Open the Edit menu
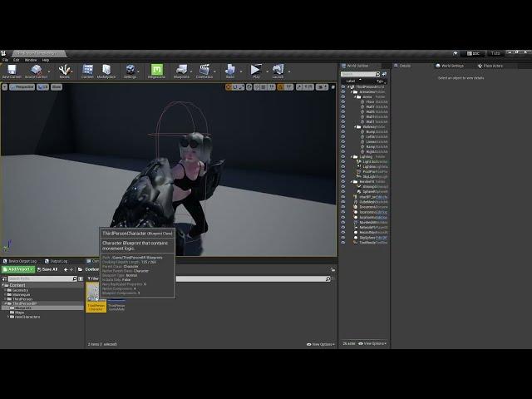The width and height of the screenshot is (532, 399). click(x=17, y=60)
